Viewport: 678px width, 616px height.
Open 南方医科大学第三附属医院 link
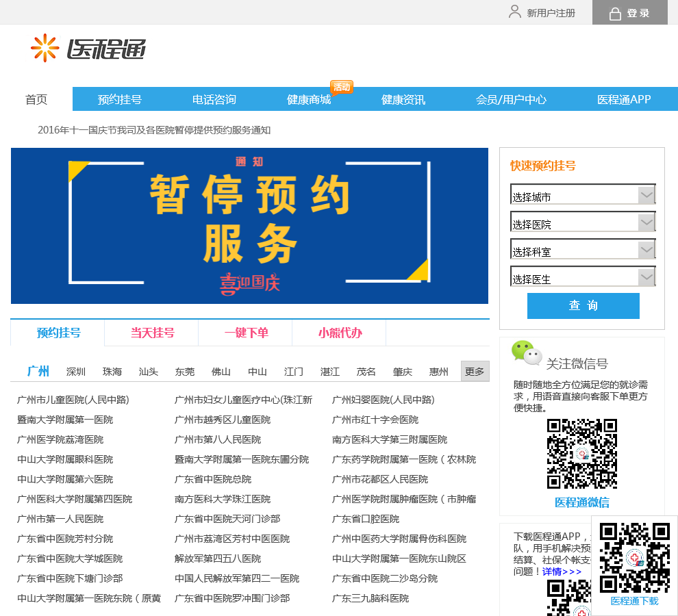(390, 439)
